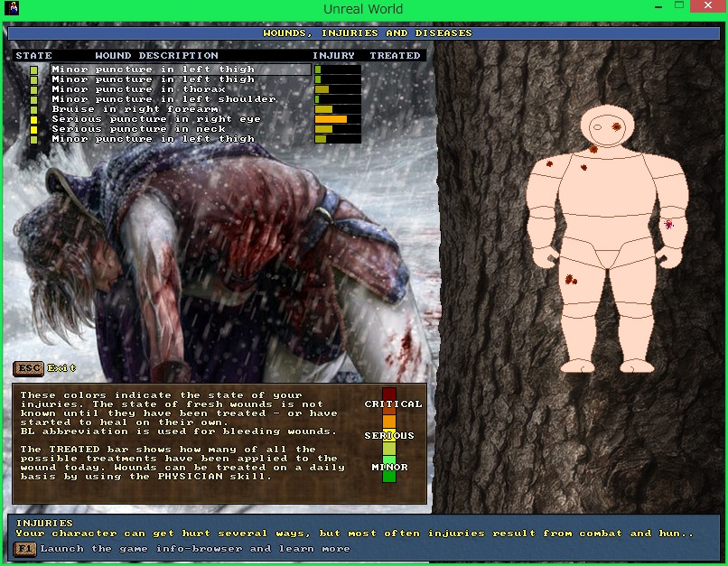This screenshot has height=566, width=728.
Task: Click Launch the game info-browser and learn more
Action: pos(195,549)
